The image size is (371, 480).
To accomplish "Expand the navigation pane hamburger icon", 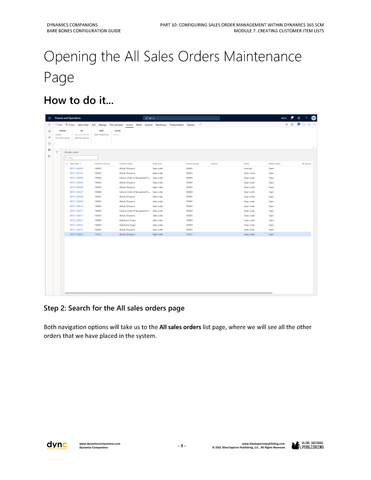I will [49, 125].
